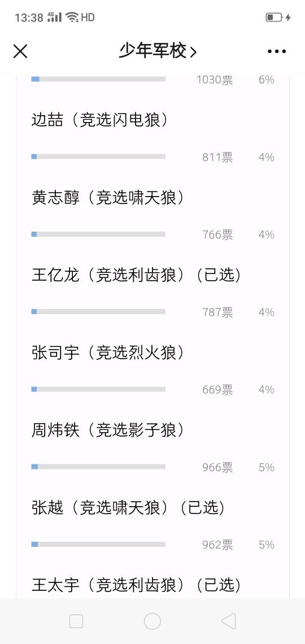Tap the 966票 vote count label

point(217,467)
